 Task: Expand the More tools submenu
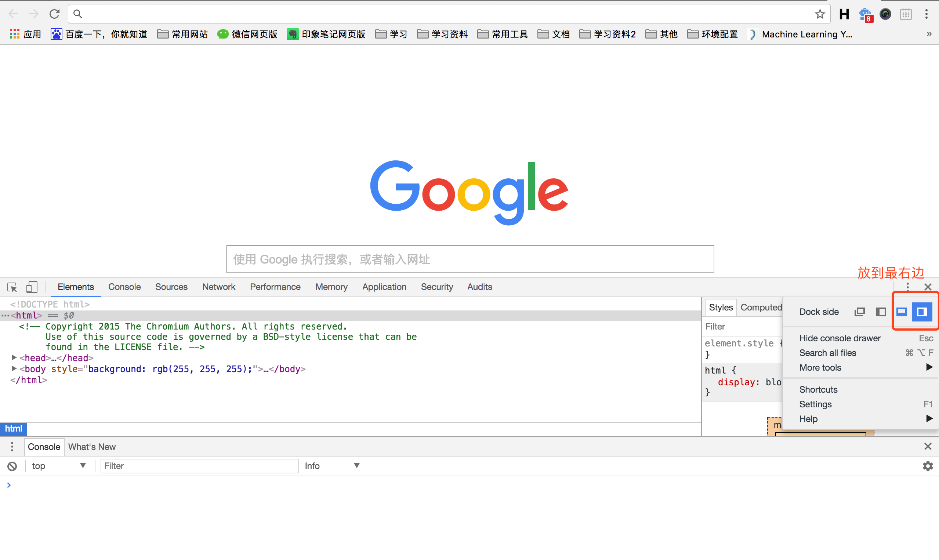(x=820, y=367)
